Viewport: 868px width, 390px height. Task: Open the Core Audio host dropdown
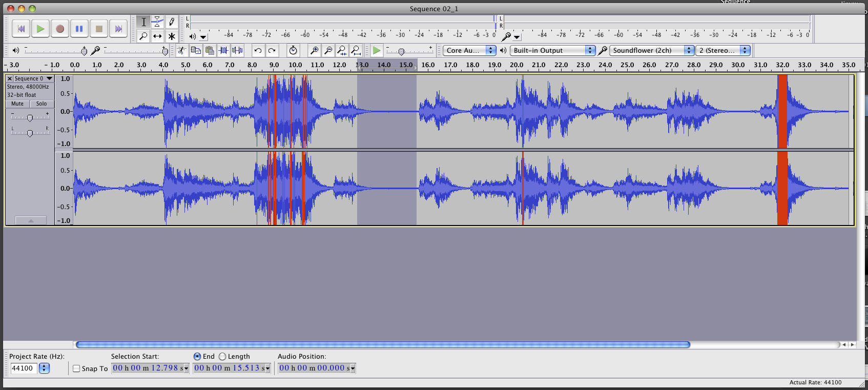[x=469, y=50]
